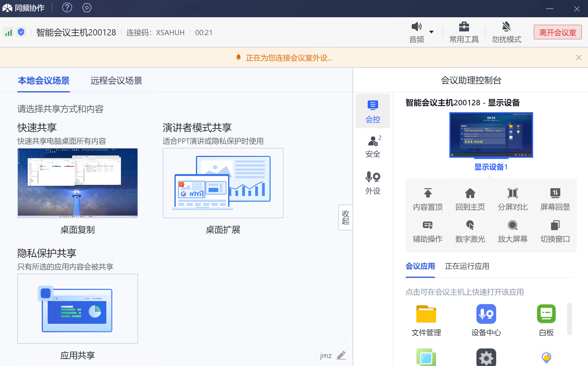This screenshot has height=366, width=588.
Task: Expand the 音频 audio dropdown arrow
Action: click(431, 32)
